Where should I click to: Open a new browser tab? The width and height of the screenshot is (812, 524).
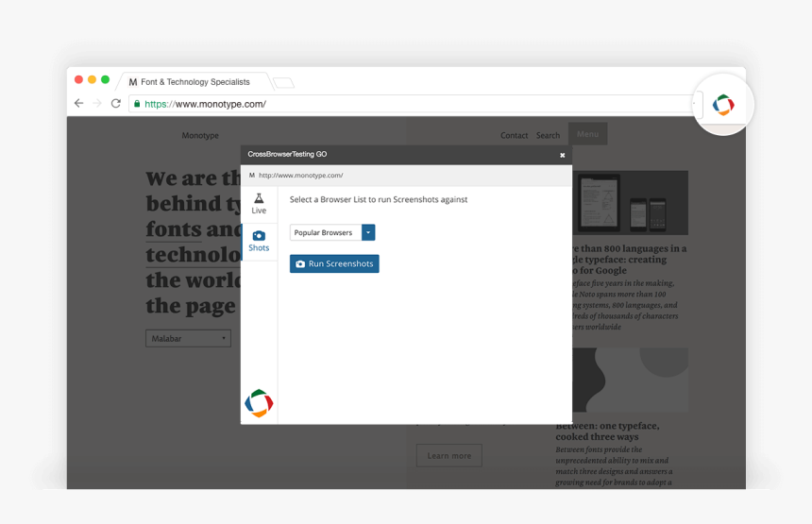tap(284, 82)
